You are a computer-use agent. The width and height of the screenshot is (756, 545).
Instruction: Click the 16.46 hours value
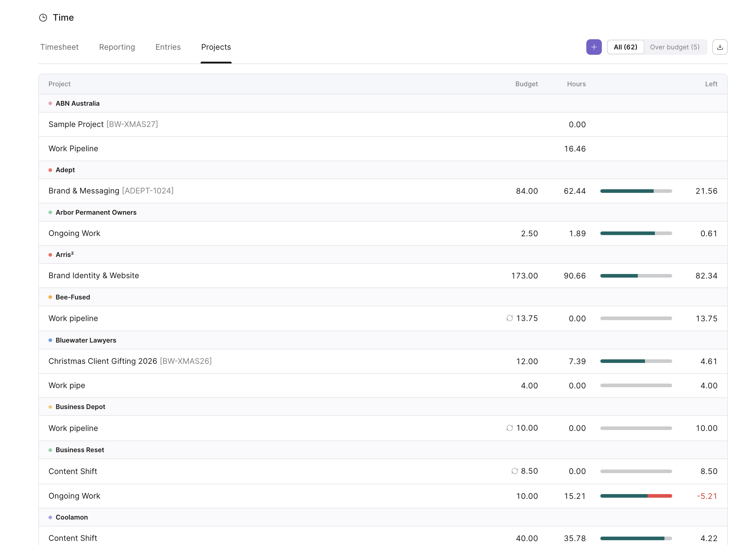tap(575, 149)
